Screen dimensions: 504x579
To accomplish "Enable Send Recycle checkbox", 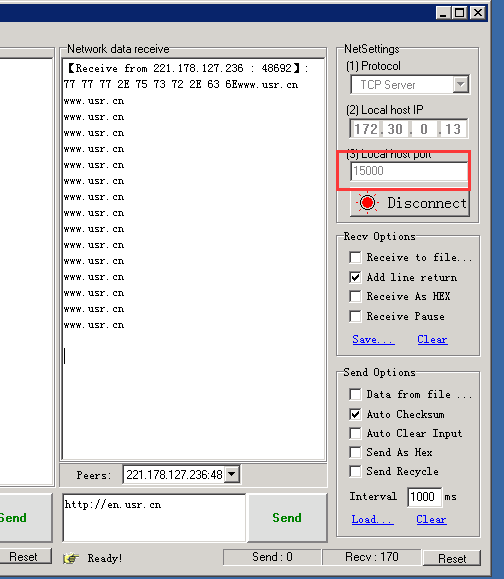I will click(x=355, y=471).
